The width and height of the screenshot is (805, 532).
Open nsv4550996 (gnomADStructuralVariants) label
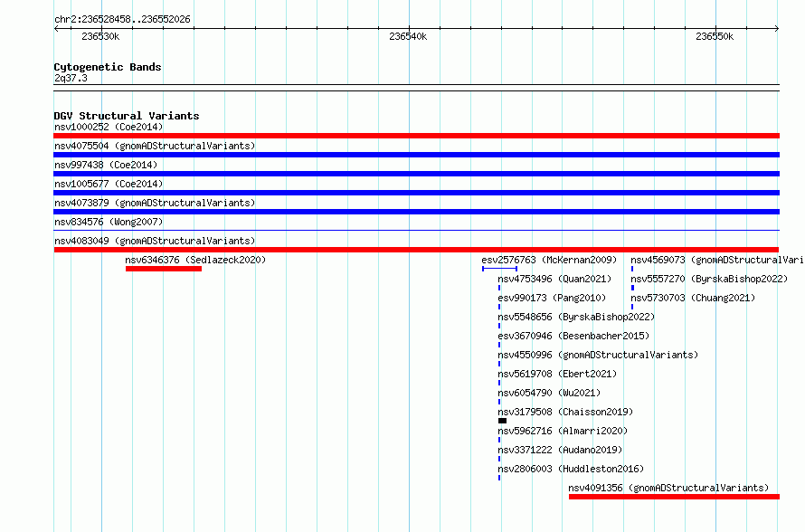(x=598, y=355)
